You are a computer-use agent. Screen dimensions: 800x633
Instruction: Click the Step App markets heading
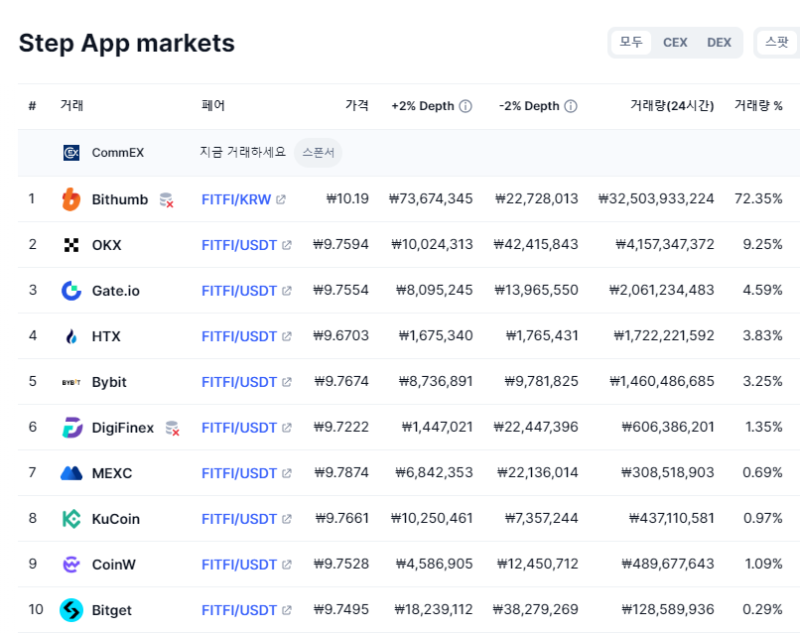coord(127,43)
